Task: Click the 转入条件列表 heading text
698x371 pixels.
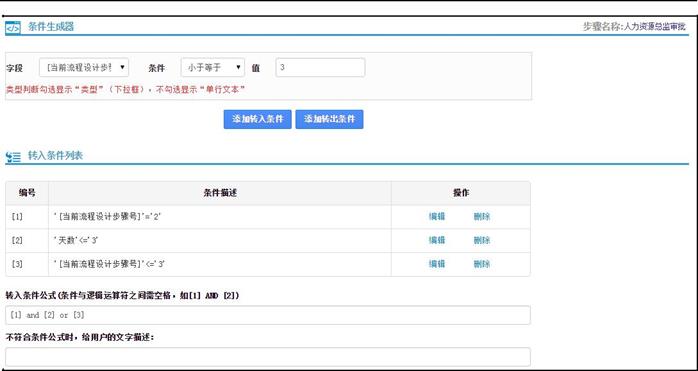Action: (x=55, y=155)
